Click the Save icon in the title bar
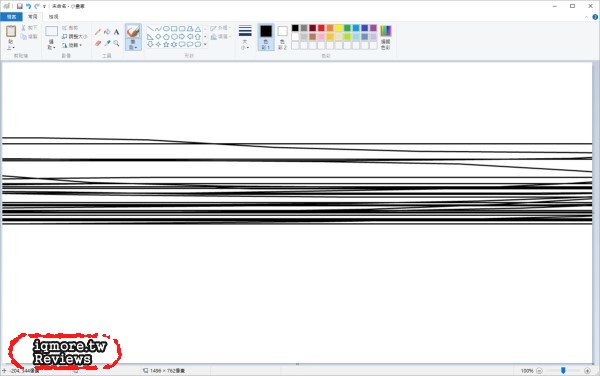The width and height of the screenshot is (600, 376). coord(20,6)
